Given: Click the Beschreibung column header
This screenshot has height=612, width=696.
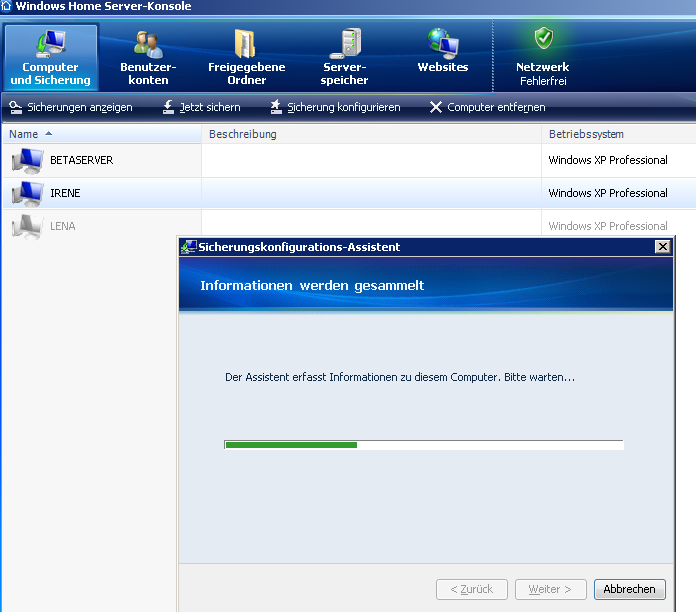Looking at the screenshot, I should click(371, 134).
